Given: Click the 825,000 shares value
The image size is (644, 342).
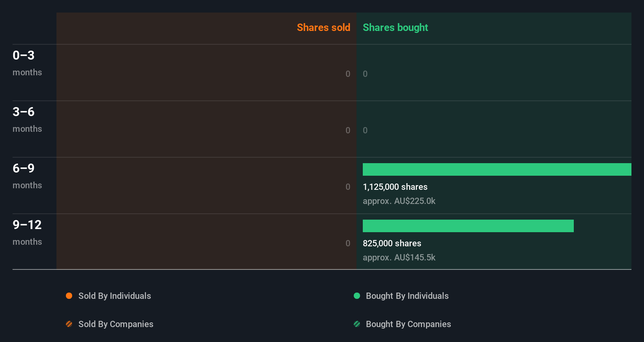Looking at the screenshot, I should coord(392,243).
